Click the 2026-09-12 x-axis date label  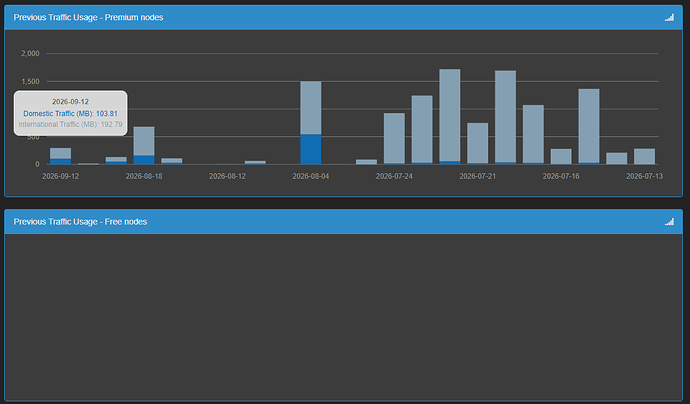pyautogui.click(x=60, y=176)
